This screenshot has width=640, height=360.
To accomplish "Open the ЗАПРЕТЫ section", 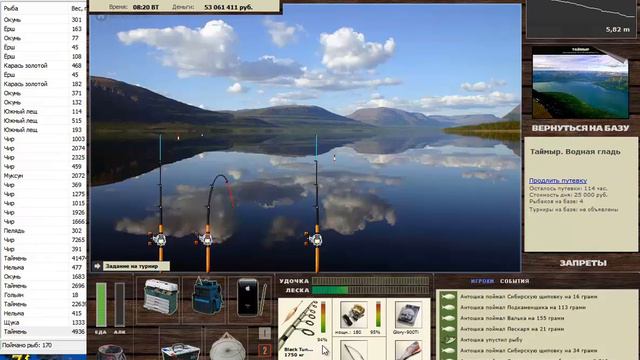I will (x=583, y=263).
